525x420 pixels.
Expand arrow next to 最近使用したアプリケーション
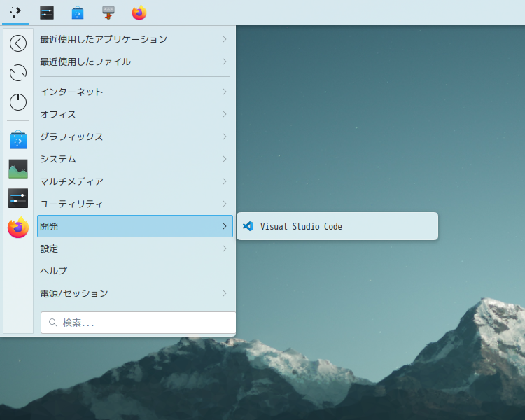pyautogui.click(x=225, y=39)
